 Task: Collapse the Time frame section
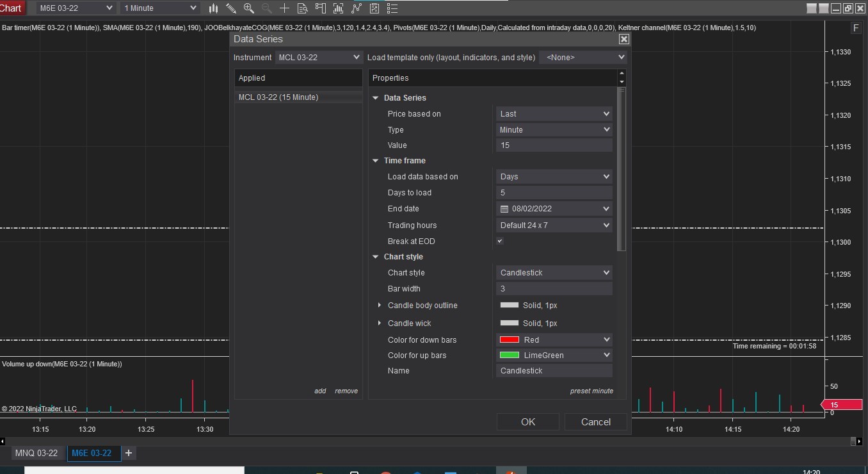[x=376, y=161]
